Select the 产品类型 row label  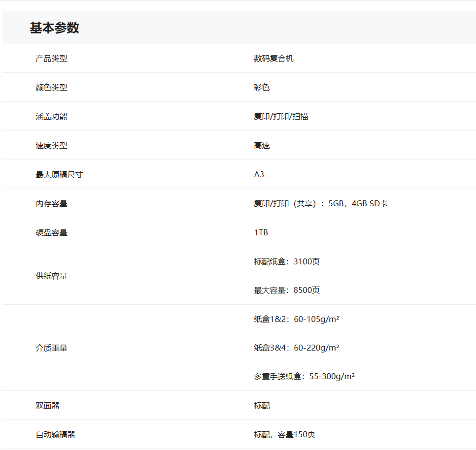pos(51,59)
